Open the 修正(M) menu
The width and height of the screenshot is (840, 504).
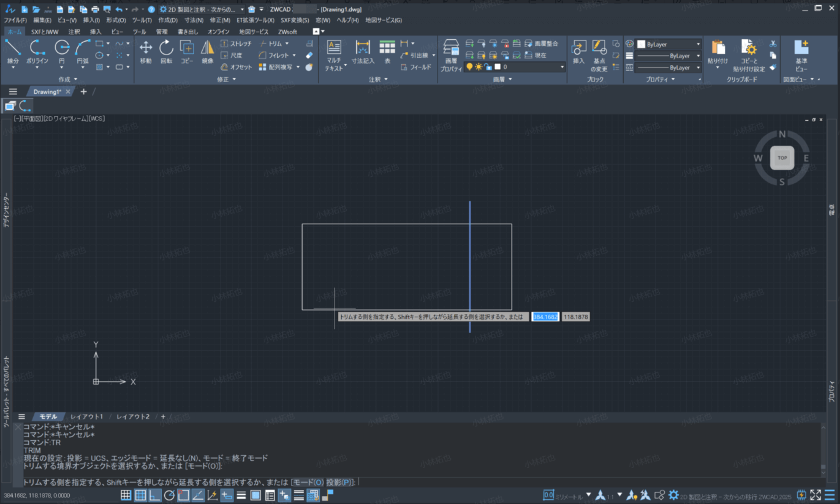[220, 20]
